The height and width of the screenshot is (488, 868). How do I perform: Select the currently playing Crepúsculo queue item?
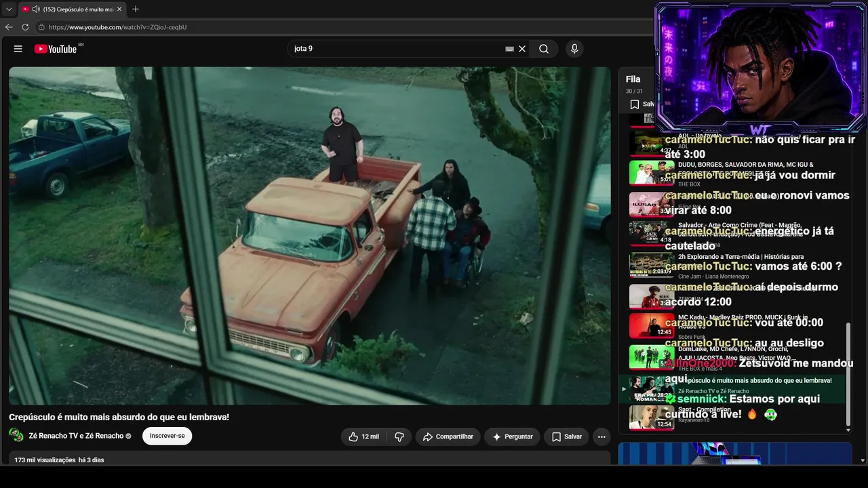(732, 388)
